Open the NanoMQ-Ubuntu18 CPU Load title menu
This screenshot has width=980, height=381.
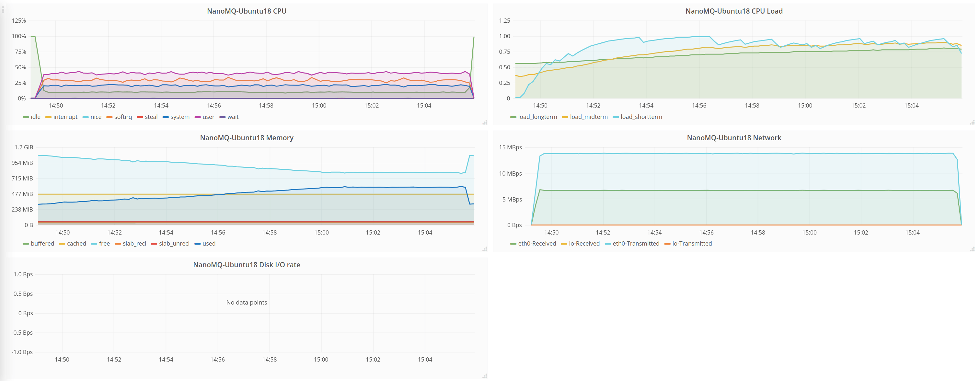point(734,11)
